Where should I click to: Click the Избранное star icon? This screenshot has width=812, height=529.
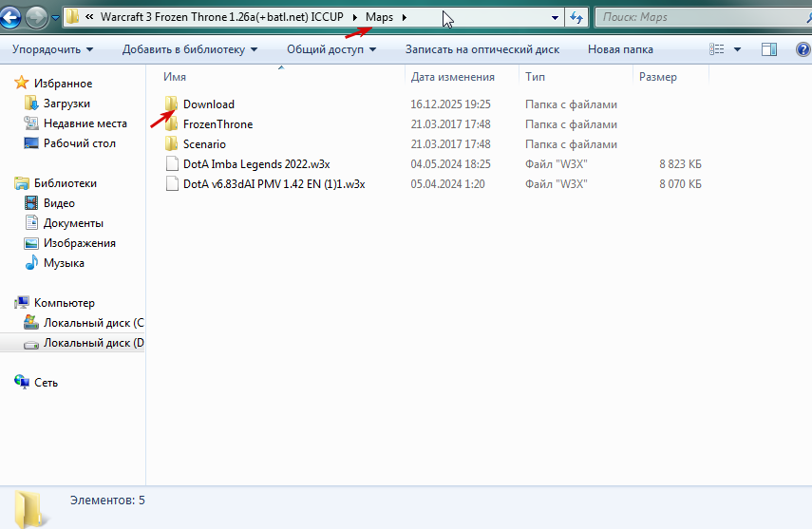pos(22,83)
